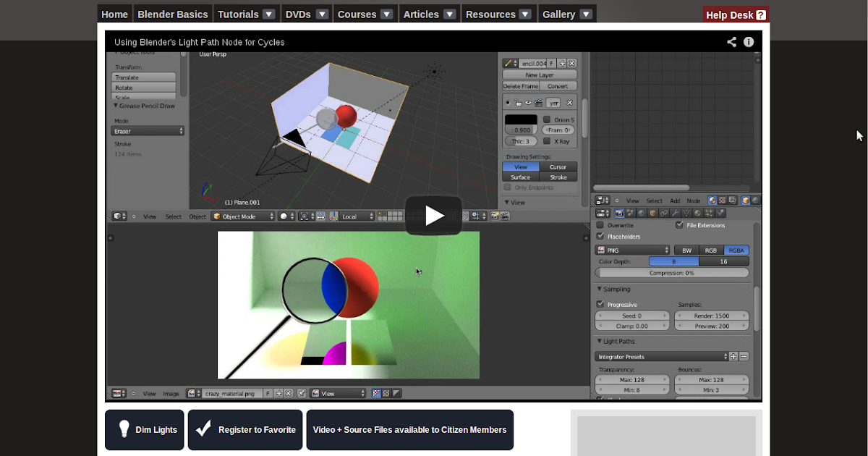Image resolution: width=868 pixels, height=456 pixels.
Task: Select the material shading node icon in node editor header
Action: (x=712, y=200)
